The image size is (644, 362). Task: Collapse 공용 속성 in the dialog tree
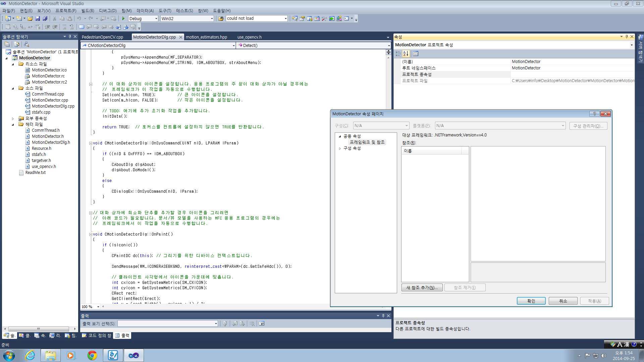click(340, 136)
